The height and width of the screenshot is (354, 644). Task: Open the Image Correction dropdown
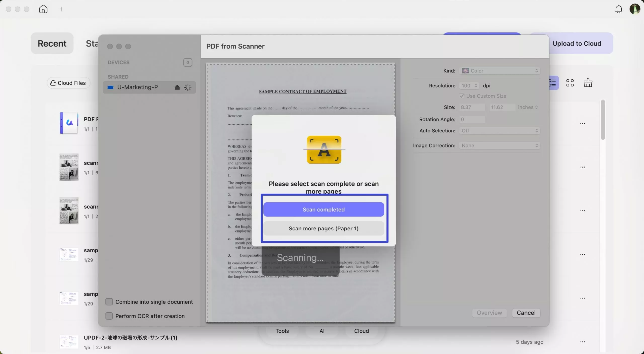499,145
